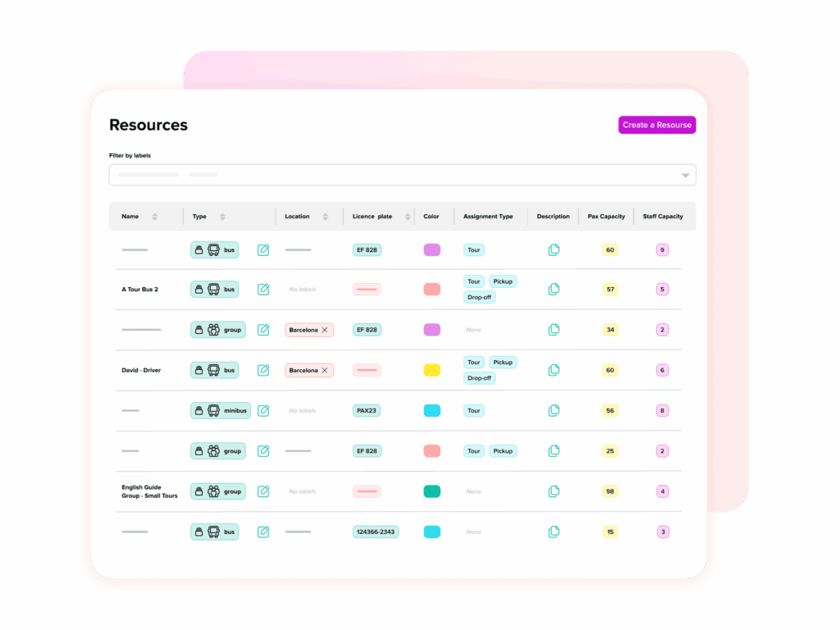Click the Create a Resourse button
Screen dimensions: 840x630
pyautogui.click(x=656, y=126)
